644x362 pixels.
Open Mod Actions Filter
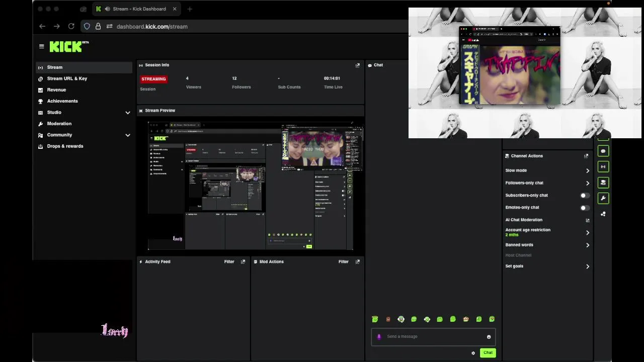(344, 262)
